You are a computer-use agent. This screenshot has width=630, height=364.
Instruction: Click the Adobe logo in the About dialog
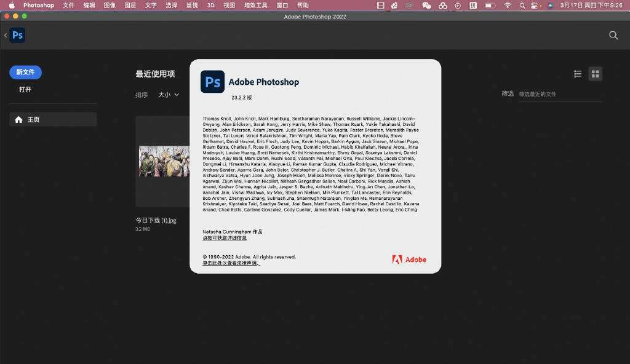(x=409, y=259)
